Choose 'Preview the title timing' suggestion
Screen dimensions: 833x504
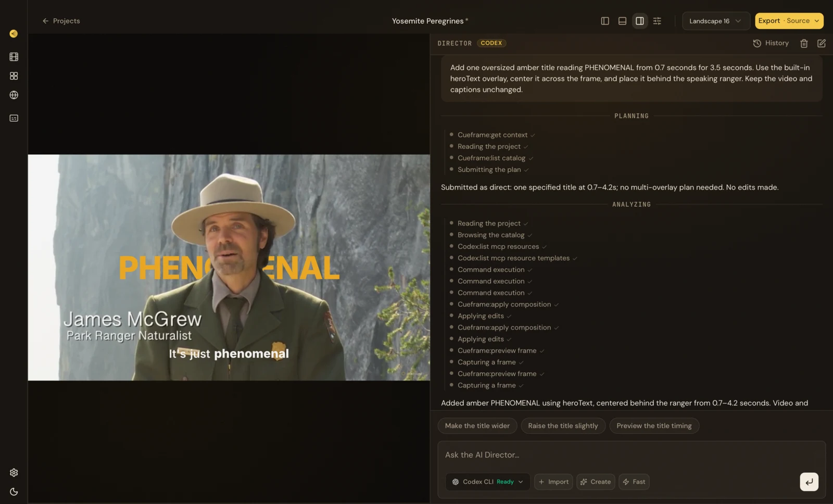654,426
